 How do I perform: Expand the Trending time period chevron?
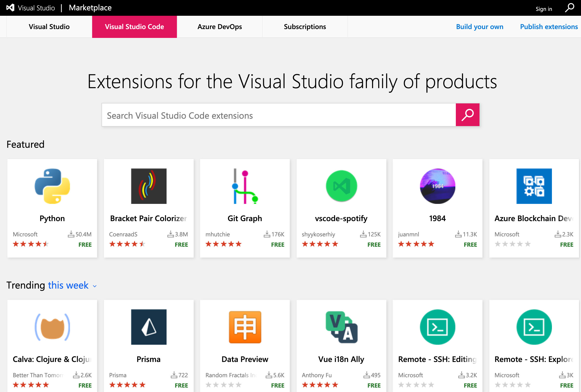(95, 286)
